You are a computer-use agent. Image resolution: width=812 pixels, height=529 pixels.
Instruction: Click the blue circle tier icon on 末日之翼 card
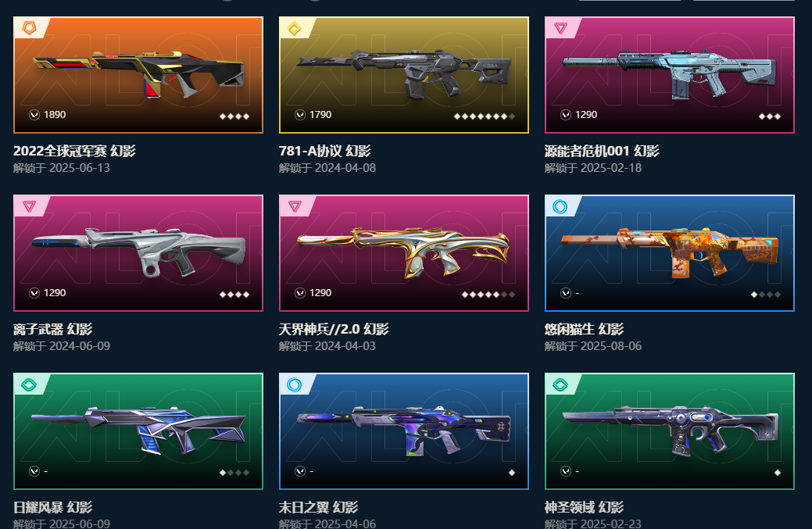[x=294, y=384]
